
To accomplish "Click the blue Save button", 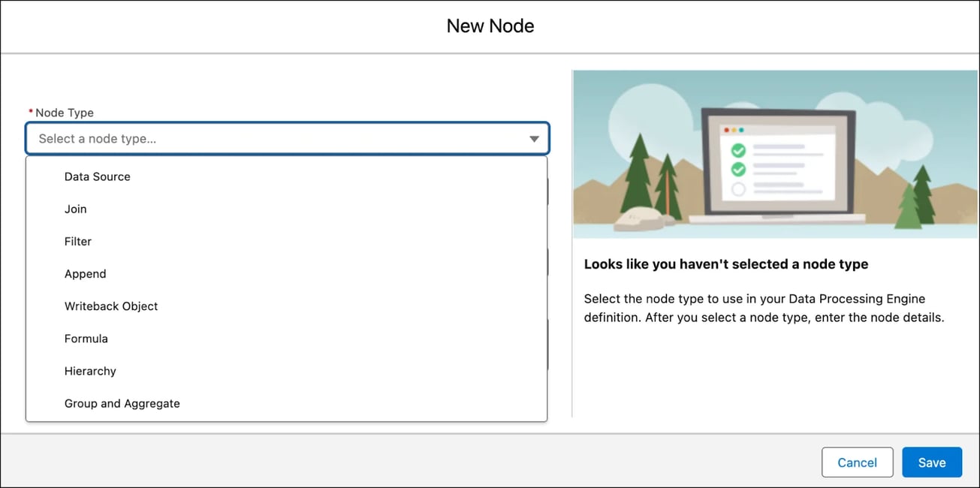I will pos(932,462).
